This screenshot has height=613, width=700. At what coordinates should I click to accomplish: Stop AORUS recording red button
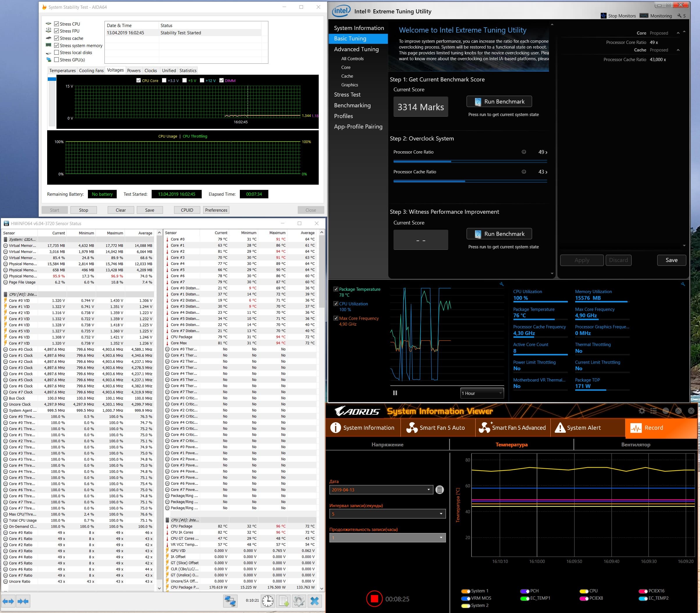[x=374, y=599]
